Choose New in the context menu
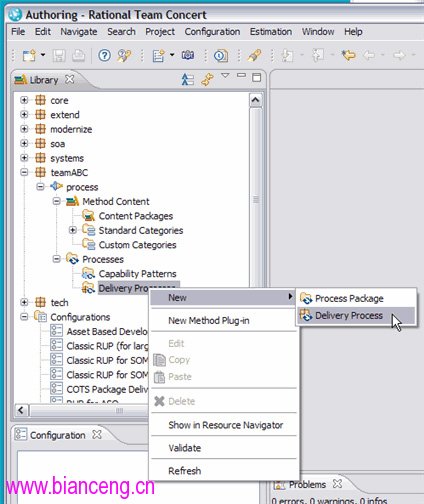Screen dimensions: 424x504 [x=223, y=297]
